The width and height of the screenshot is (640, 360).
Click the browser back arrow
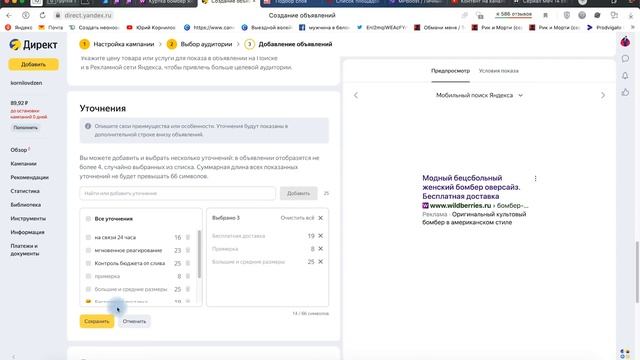click(x=9, y=16)
